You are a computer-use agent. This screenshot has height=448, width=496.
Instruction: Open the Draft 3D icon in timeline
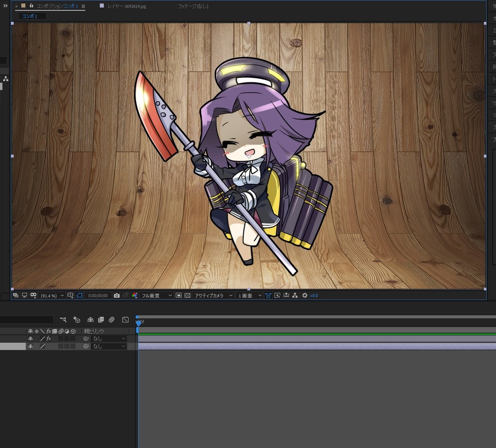click(77, 320)
